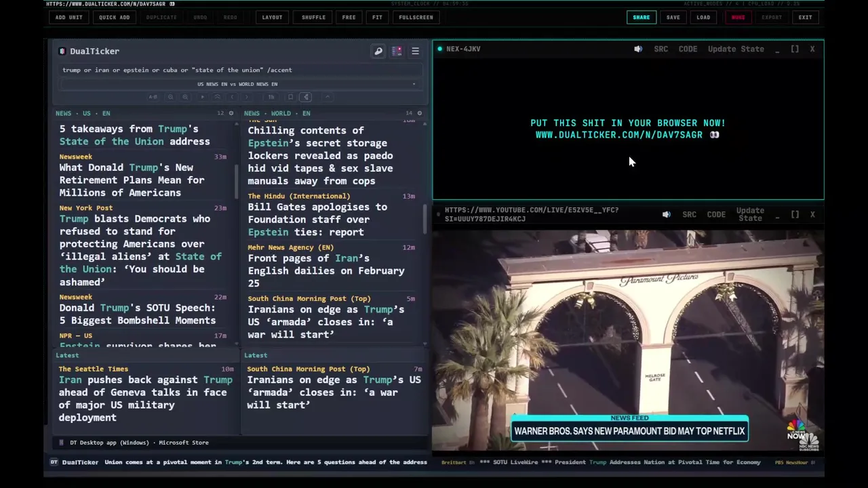
Task: Click SRC on the YouTube live node
Action: pos(690,214)
